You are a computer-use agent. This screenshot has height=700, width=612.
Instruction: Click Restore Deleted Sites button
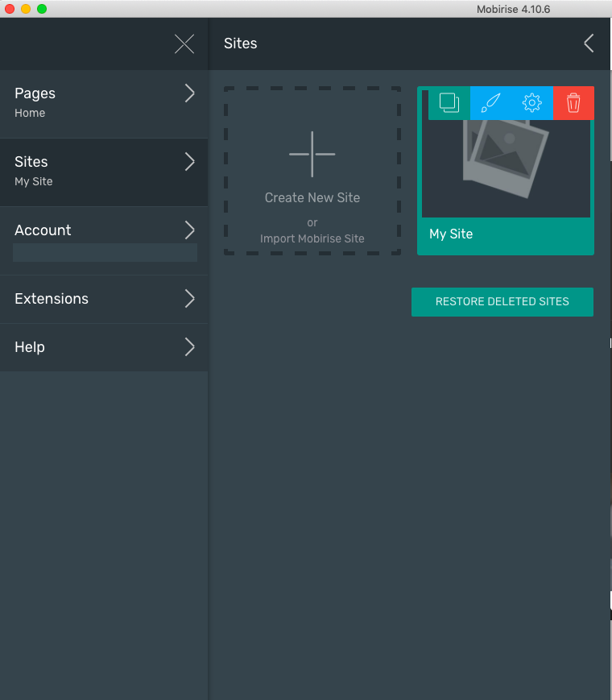502,302
